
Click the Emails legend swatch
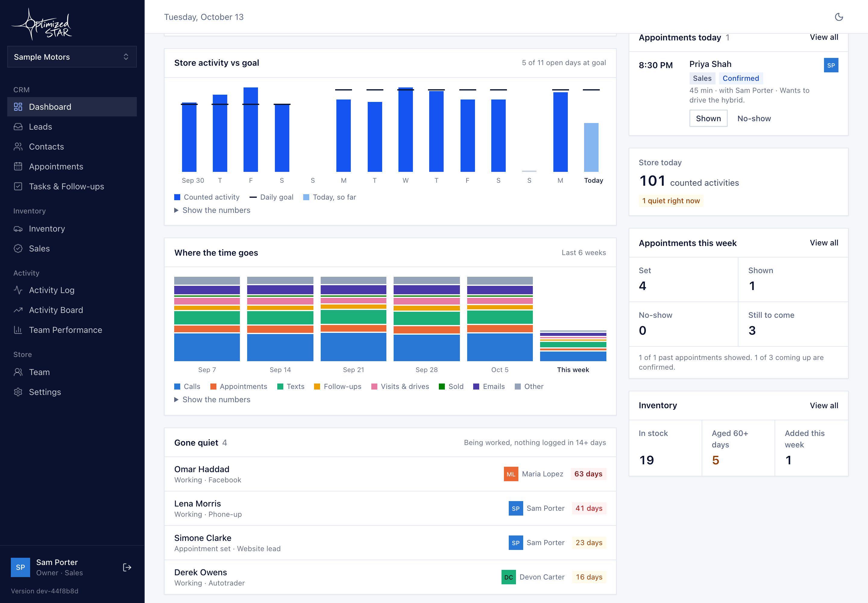[476, 387]
